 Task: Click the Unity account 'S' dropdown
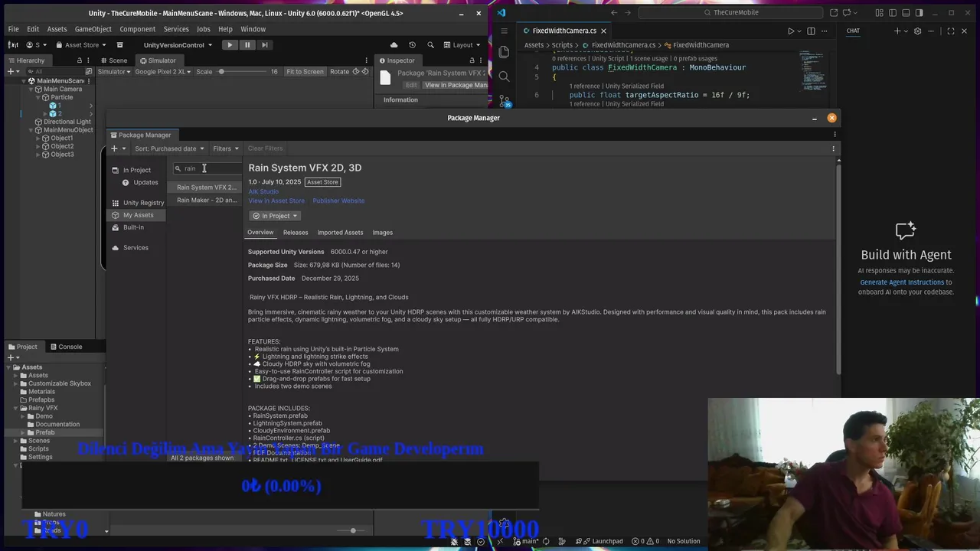pyautogui.click(x=37, y=45)
